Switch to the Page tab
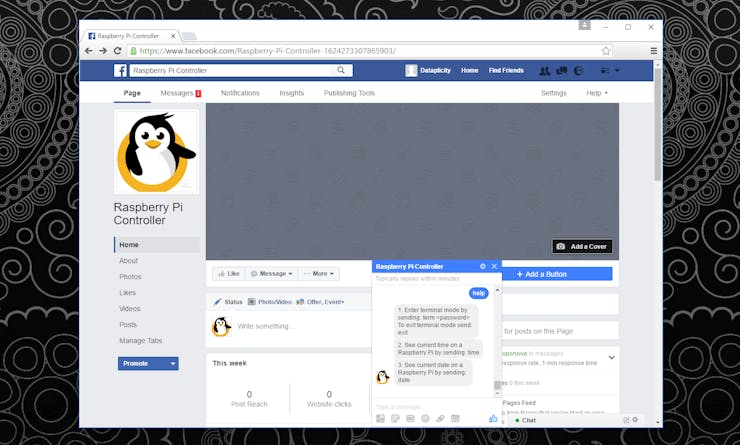 pyautogui.click(x=132, y=93)
